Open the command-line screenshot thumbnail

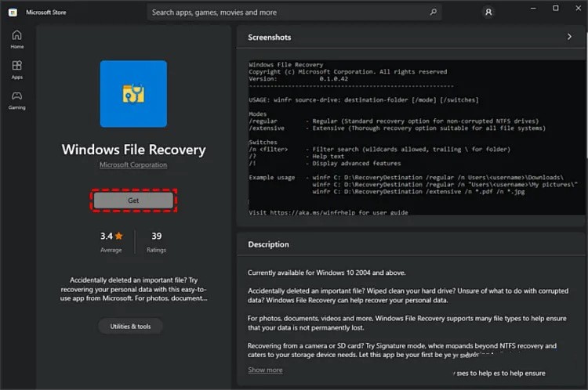coord(416,138)
